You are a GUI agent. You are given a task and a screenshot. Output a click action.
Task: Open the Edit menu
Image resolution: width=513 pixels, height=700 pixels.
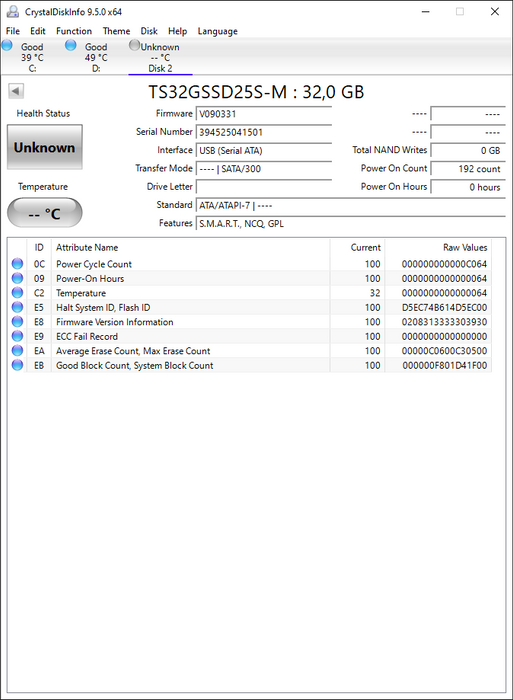38,31
